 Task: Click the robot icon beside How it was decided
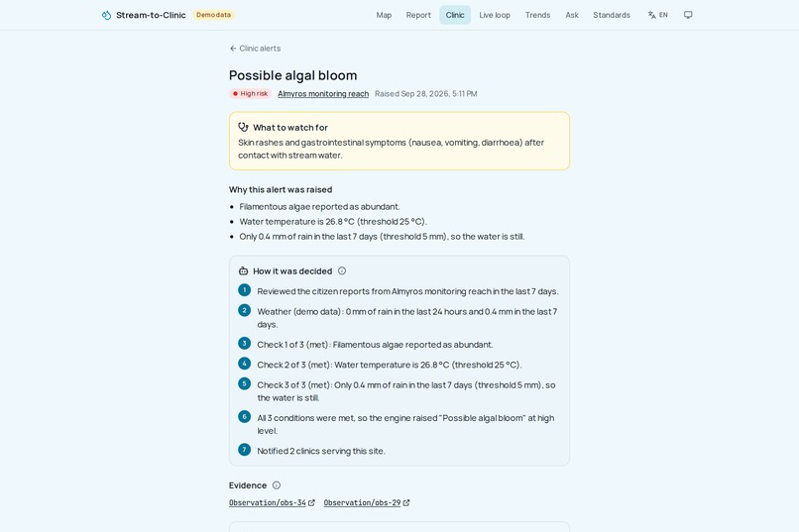click(x=243, y=270)
